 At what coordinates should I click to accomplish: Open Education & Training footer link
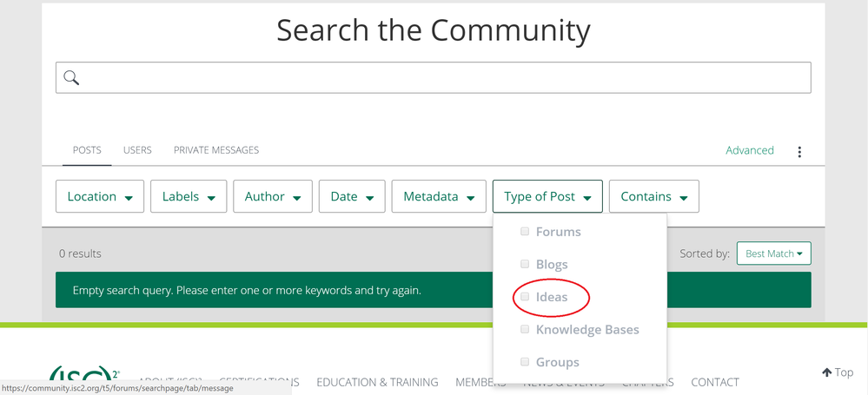(377, 382)
